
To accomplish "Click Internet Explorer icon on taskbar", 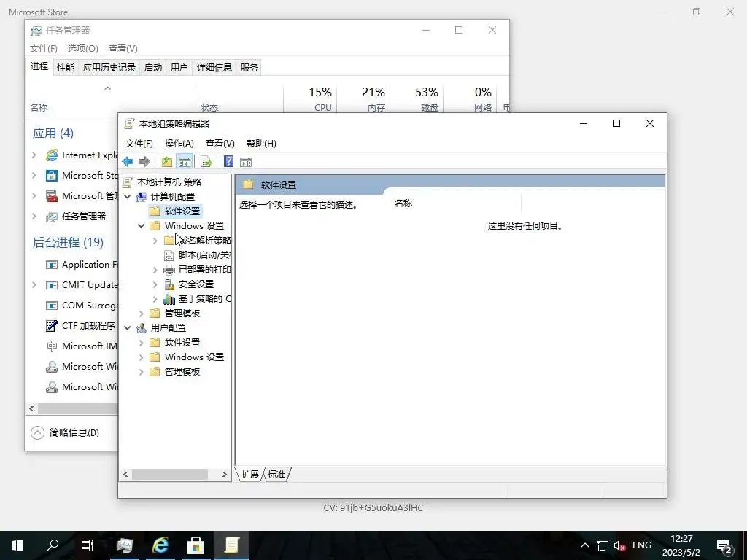I will [160, 545].
